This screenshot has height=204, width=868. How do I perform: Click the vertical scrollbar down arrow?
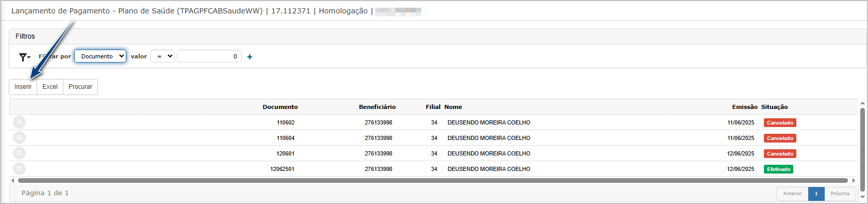pos(862,197)
